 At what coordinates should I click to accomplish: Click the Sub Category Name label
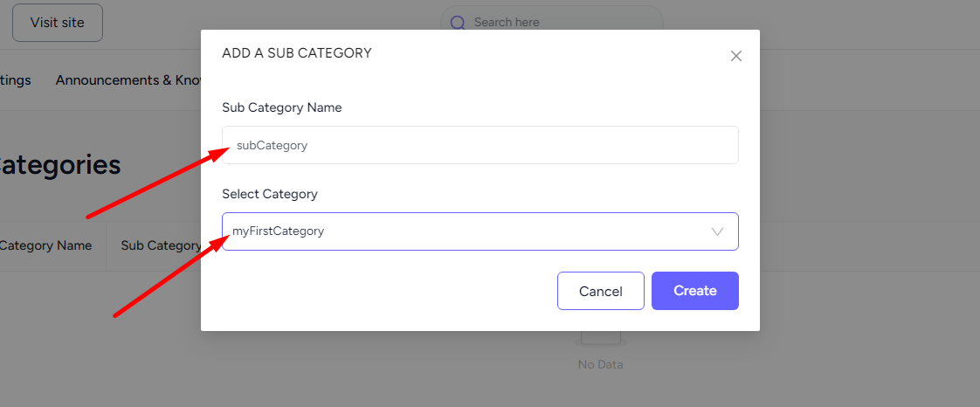pos(282,107)
